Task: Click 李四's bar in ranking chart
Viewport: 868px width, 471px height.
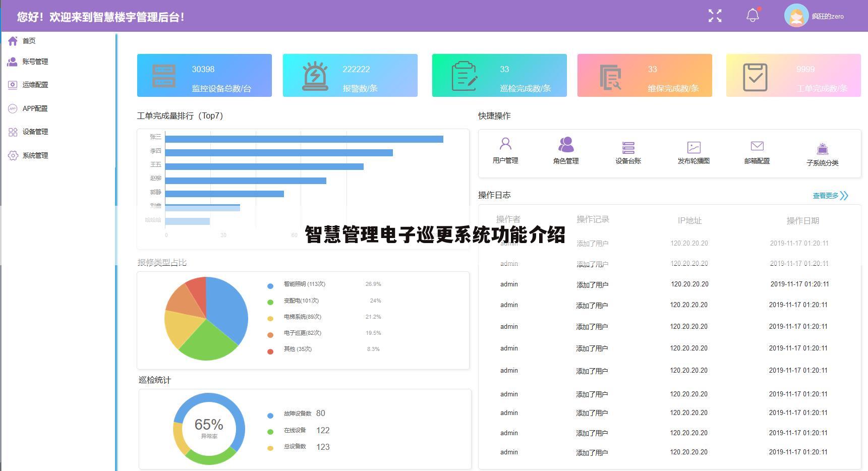Action: pos(279,153)
